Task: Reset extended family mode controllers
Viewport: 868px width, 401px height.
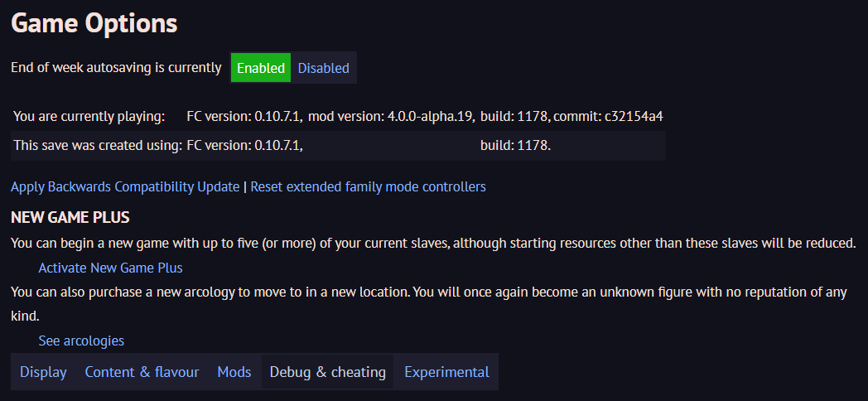Action: pos(368,186)
